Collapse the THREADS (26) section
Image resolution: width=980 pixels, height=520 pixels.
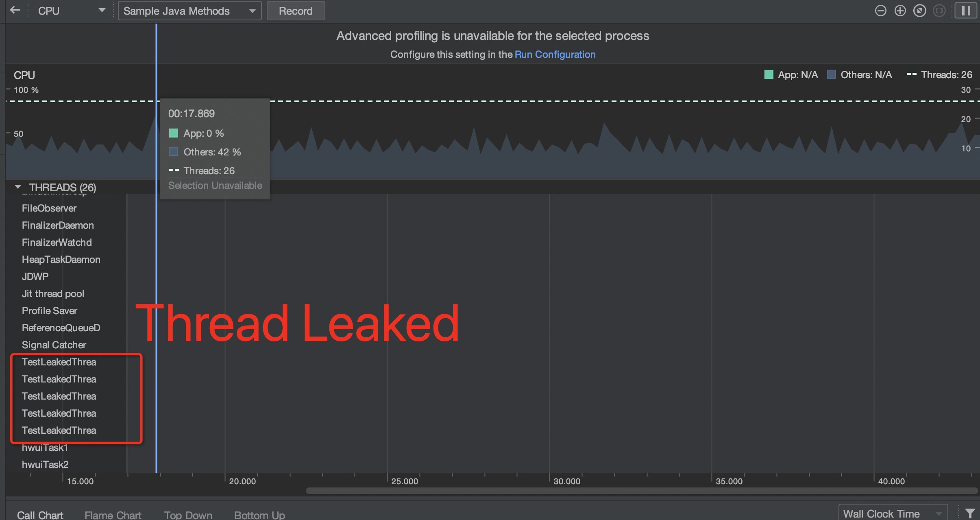tap(18, 187)
